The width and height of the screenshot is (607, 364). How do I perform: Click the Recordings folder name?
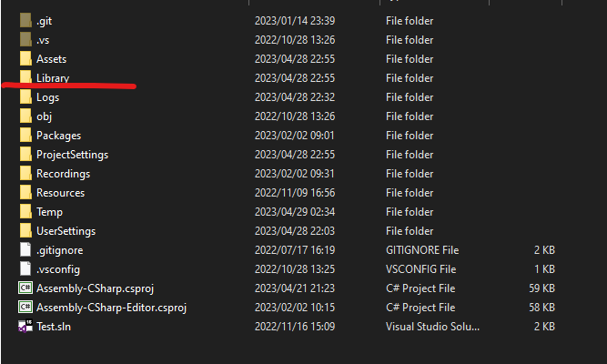tap(63, 174)
